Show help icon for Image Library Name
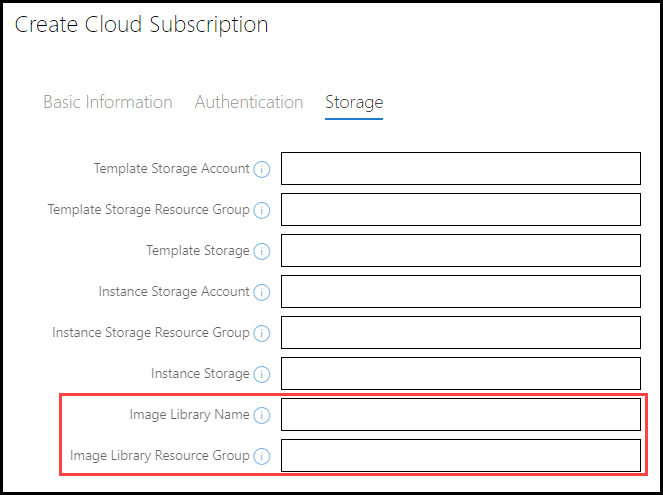Viewport: 663px width, 495px height. coord(262,415)
